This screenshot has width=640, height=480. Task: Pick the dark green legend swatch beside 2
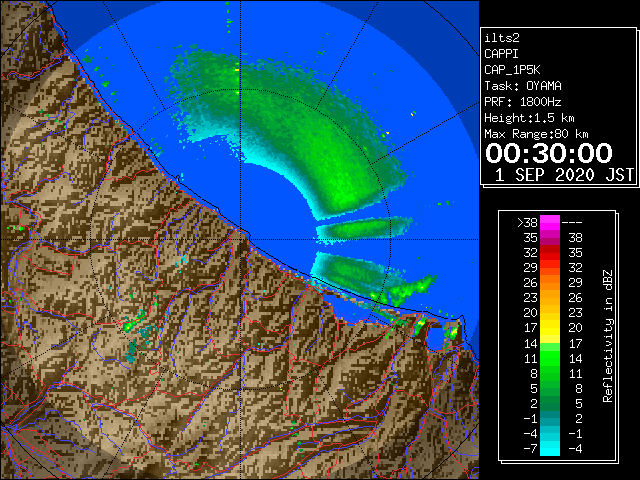(550, 403)
